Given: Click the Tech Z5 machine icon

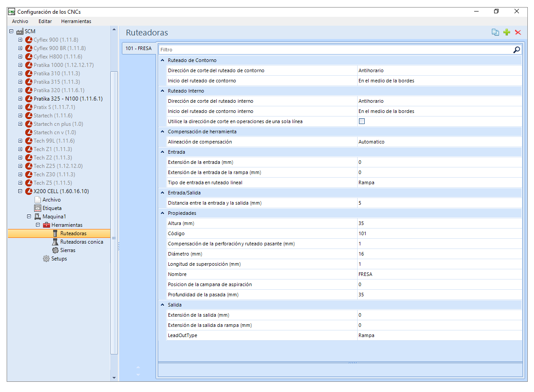Looking at the screenshot, I should coord(29,183).
